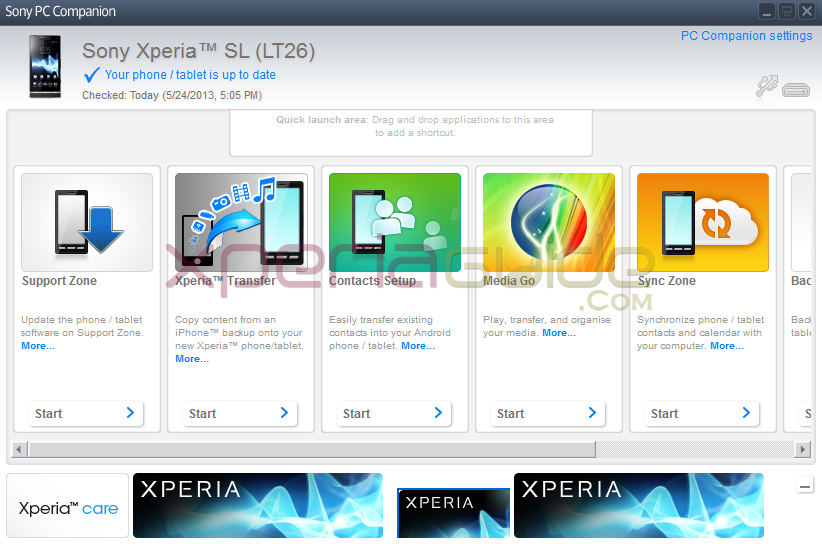
Task: Click the Support Zone title text
Action: [x=59, y=281]
